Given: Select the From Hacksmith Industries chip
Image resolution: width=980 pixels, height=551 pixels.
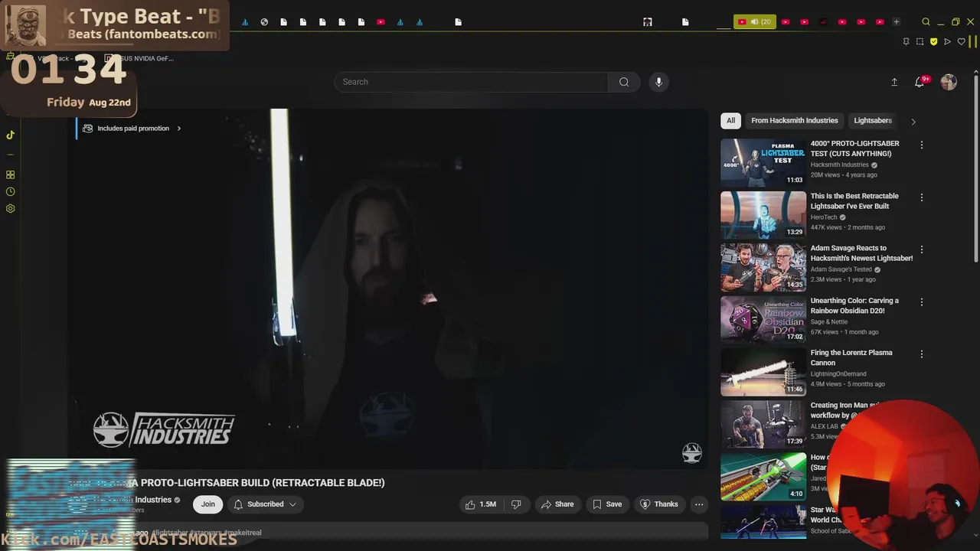Looking at the screenshot, I should (x=795, y=120).
